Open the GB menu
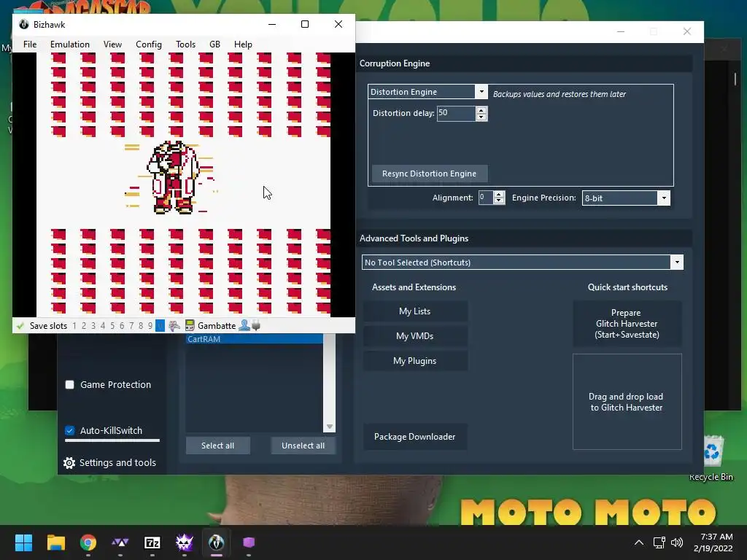 215,44
